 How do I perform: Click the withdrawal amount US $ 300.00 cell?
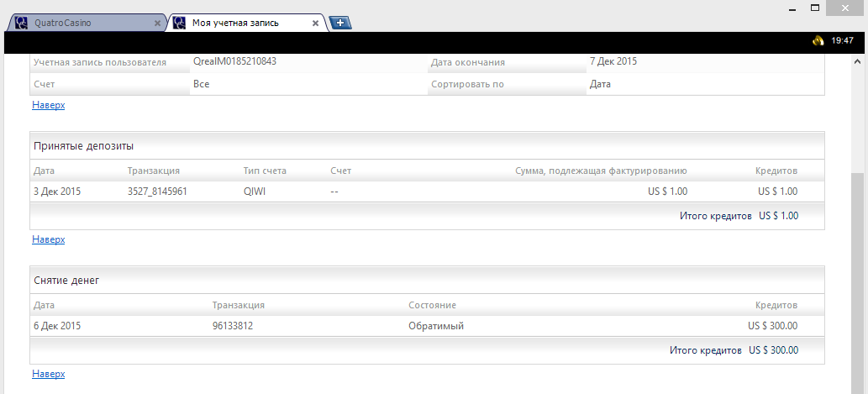773,326
